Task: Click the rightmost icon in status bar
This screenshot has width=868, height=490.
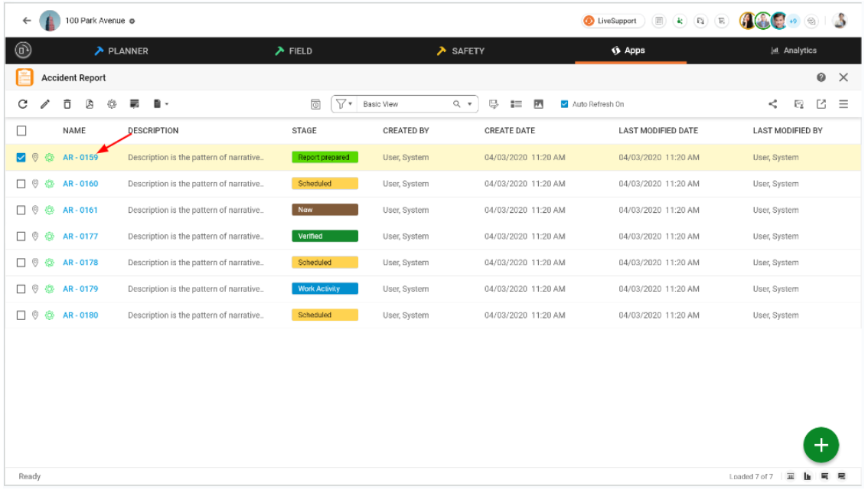Action: click(x=841, y=477)
